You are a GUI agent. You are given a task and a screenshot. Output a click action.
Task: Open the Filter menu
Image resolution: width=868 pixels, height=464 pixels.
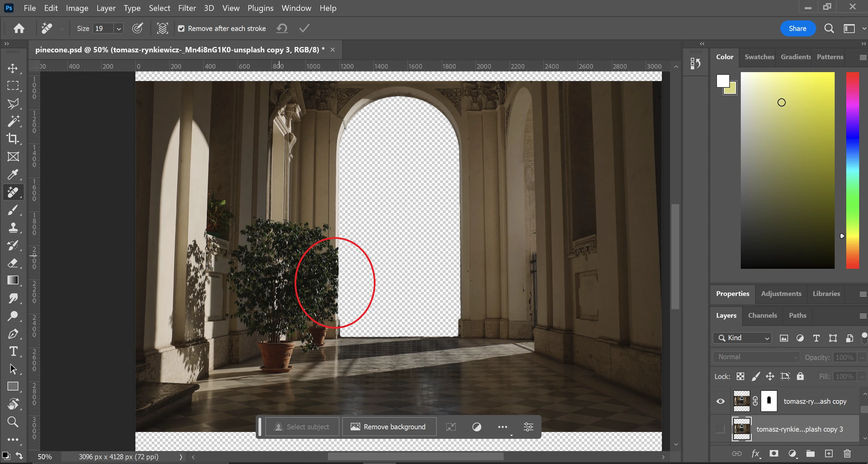point(187,8)
